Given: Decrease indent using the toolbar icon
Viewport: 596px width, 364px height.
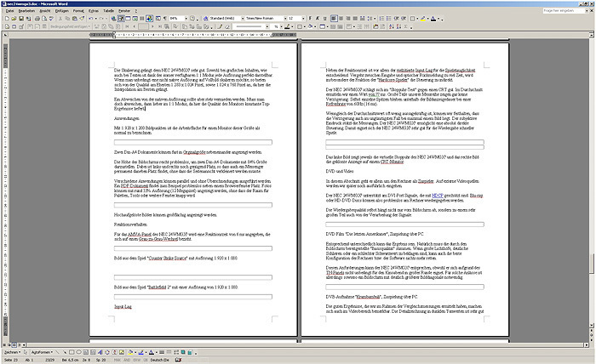Looking at the screenshot, I should (397, 18).
